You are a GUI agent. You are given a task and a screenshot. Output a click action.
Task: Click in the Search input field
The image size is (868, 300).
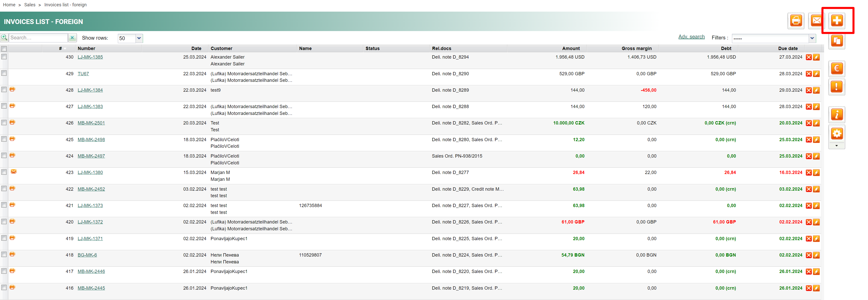(38, 38)
